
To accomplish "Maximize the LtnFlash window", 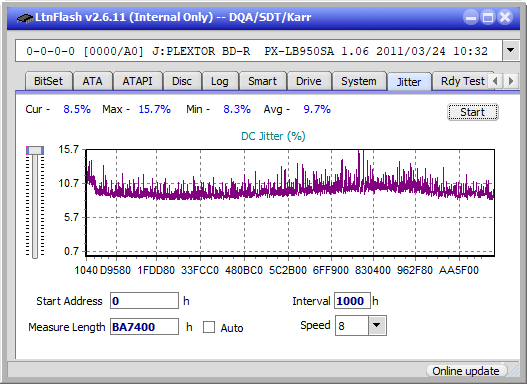I will click(x=488, y=17).
